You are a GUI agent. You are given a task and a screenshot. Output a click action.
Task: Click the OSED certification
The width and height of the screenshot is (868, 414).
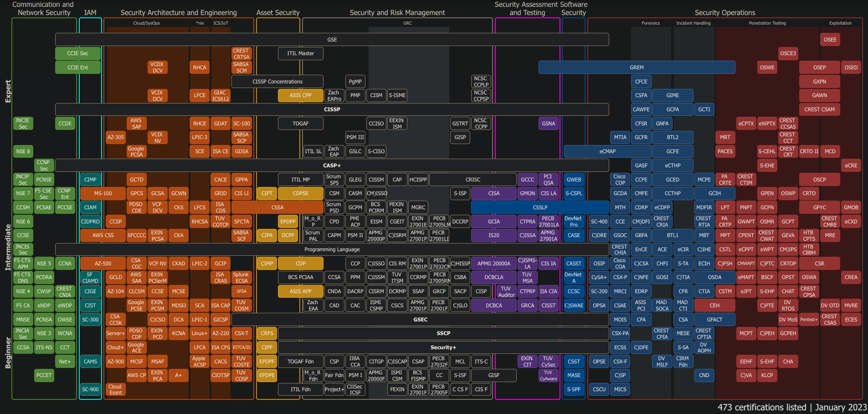pos(851,67)
